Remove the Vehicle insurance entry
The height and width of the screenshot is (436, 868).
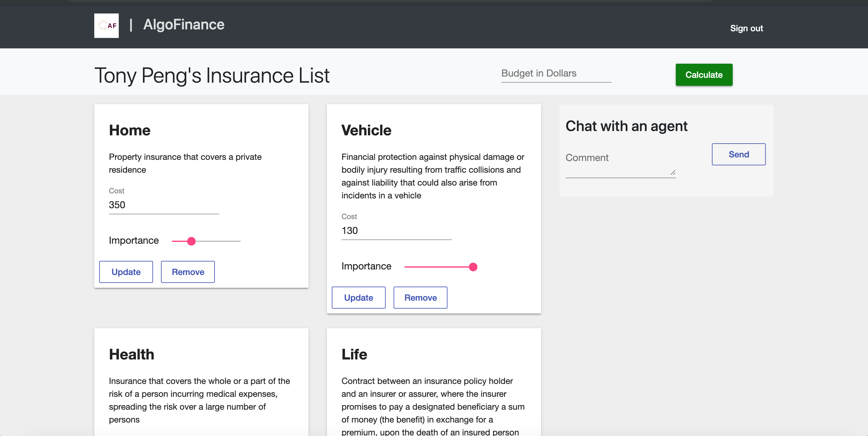[x=420, y=298]
